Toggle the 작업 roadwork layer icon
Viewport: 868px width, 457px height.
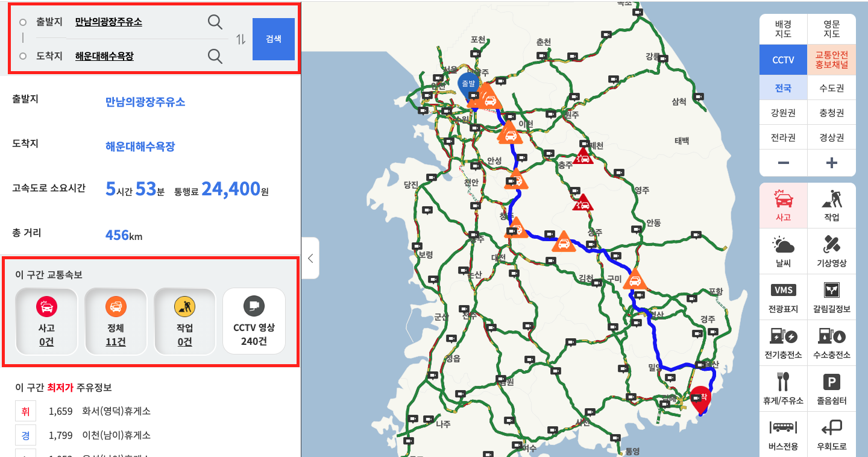[832, 206]
